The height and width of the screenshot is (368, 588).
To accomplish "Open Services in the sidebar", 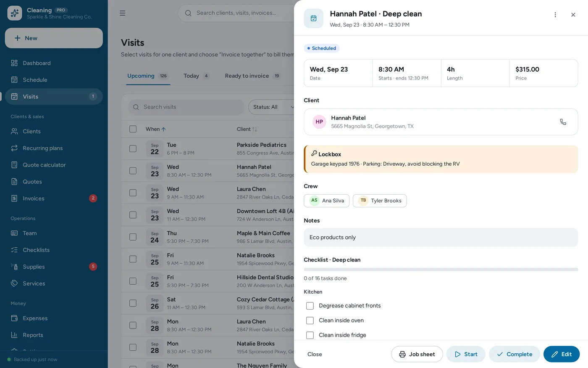I will [x=54, y=284].
